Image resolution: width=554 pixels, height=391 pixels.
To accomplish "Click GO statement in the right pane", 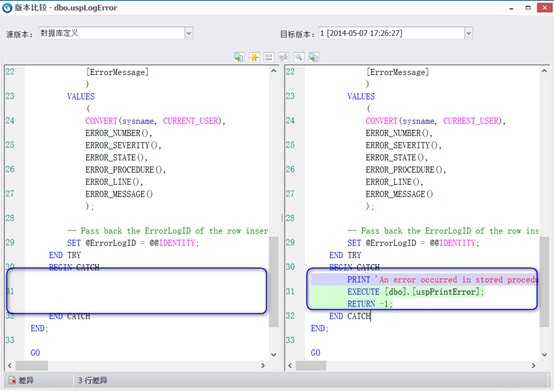I will click(x=316, y=353).
